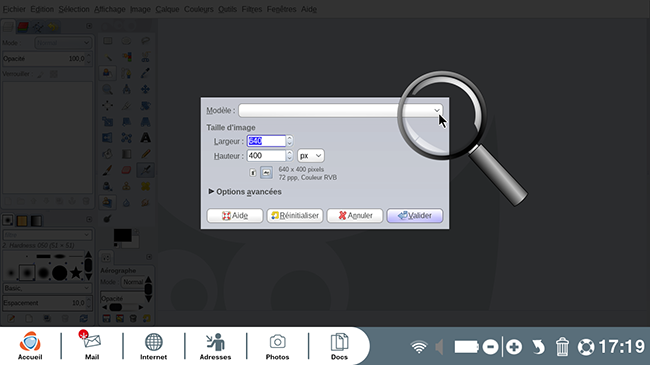This screenshot has height=365, width=650.
Task: Toggle lock alpha channel checkerboard icon
Action: click(x=53, y=74)
